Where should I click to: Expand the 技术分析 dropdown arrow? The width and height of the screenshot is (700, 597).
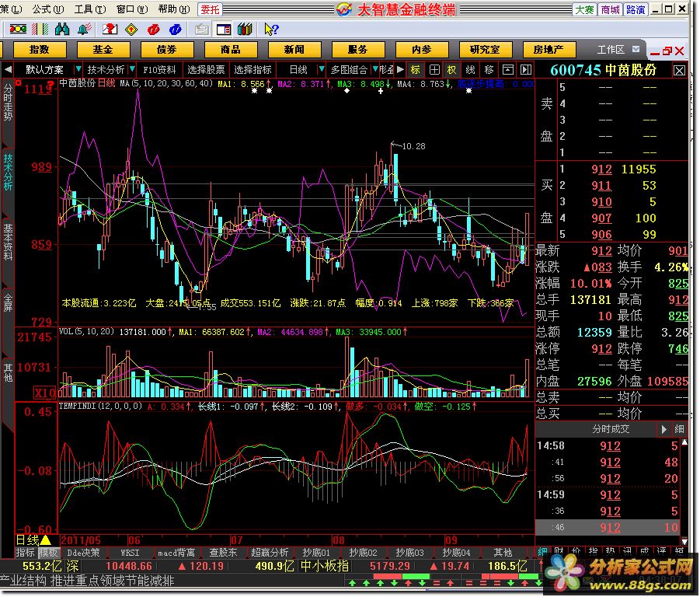click(x=132, y=69)
